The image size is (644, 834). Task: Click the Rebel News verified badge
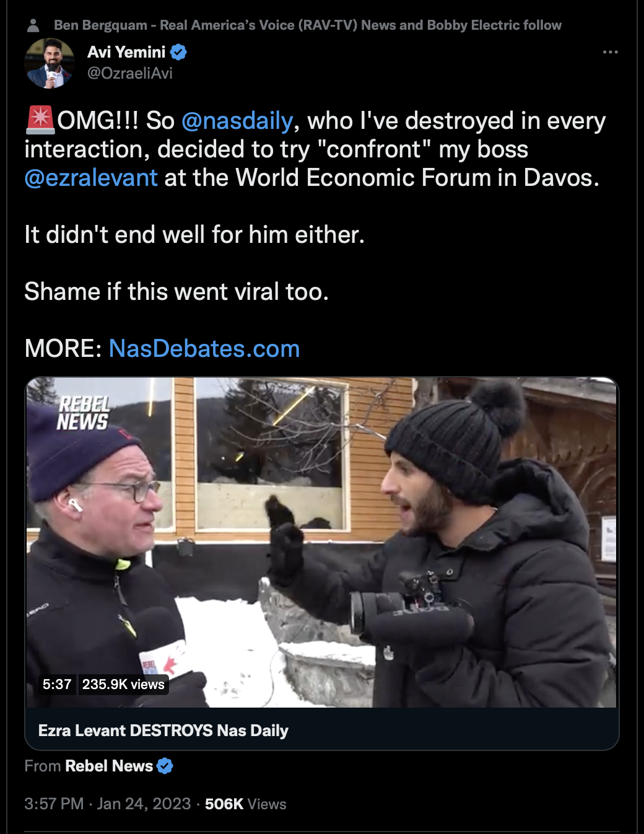pos(165,766)
